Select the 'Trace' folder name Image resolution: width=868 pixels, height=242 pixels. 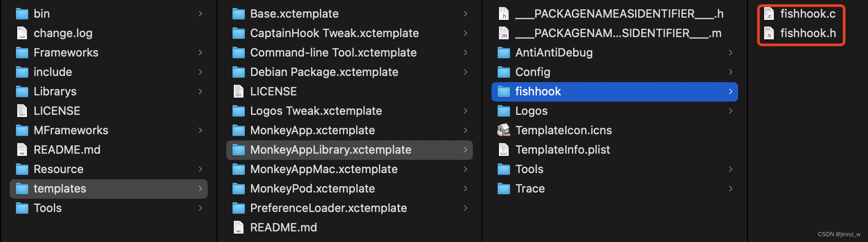530,189
